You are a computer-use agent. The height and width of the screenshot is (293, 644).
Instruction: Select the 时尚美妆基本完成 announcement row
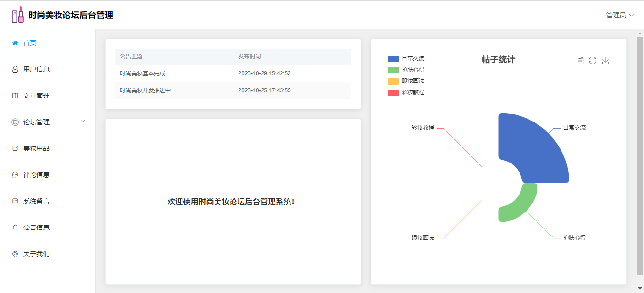click(x=233, y=73)
